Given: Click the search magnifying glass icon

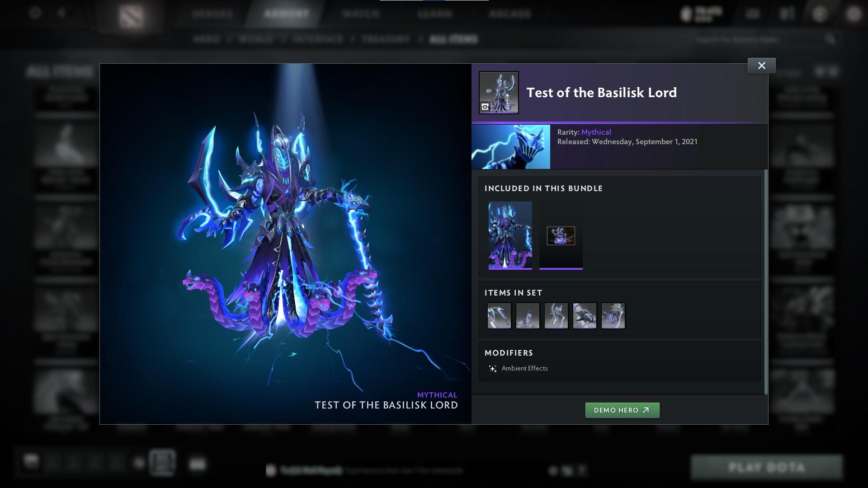Looking at the screenshot, I should pos(831,39).
